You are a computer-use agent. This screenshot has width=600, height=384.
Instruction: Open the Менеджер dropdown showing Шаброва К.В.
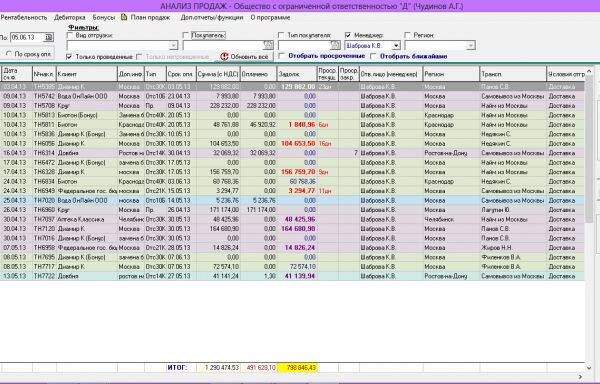click(x=396, y=46)
